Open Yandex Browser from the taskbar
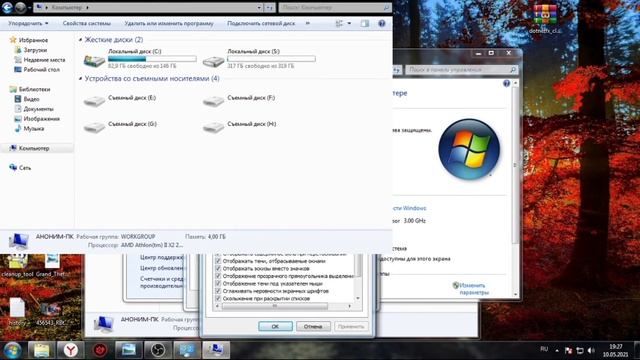This screenshot has width=640, height=360. coord(71,350)
